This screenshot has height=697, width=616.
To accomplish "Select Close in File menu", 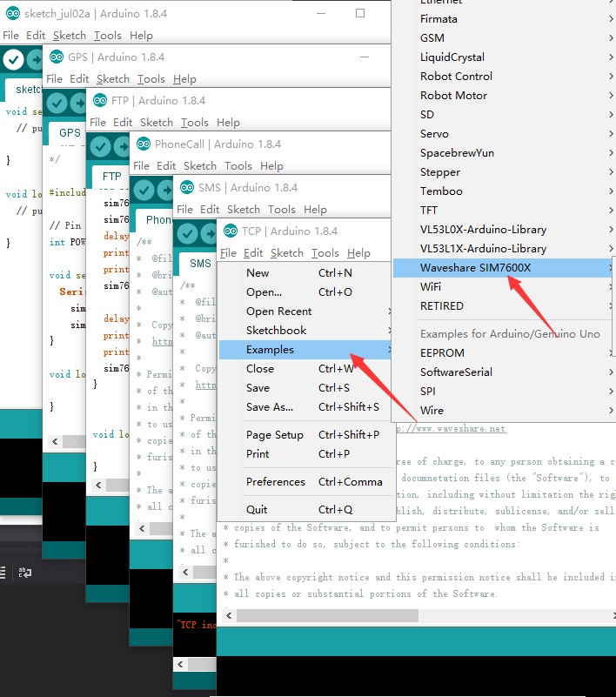I will point(305,368).
